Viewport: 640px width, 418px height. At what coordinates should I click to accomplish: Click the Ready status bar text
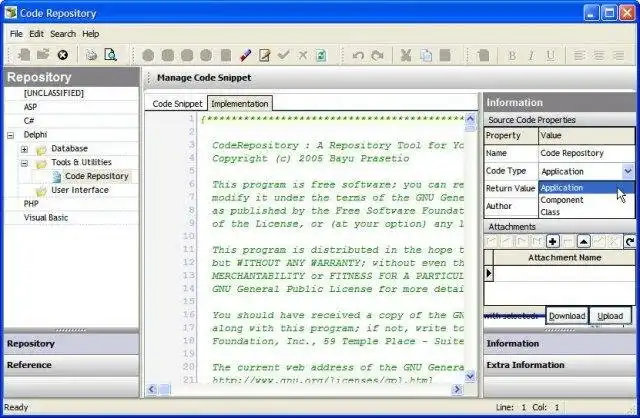(x=16, y=407)
